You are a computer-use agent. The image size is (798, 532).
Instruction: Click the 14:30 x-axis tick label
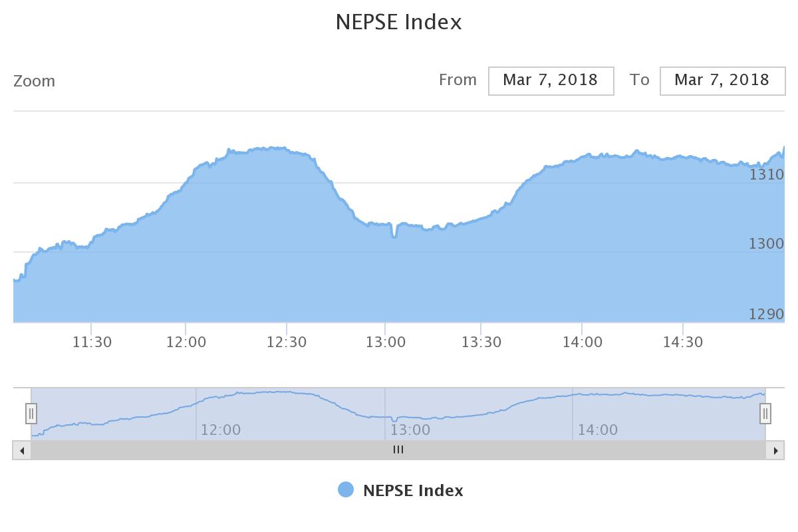click(682, 342)
